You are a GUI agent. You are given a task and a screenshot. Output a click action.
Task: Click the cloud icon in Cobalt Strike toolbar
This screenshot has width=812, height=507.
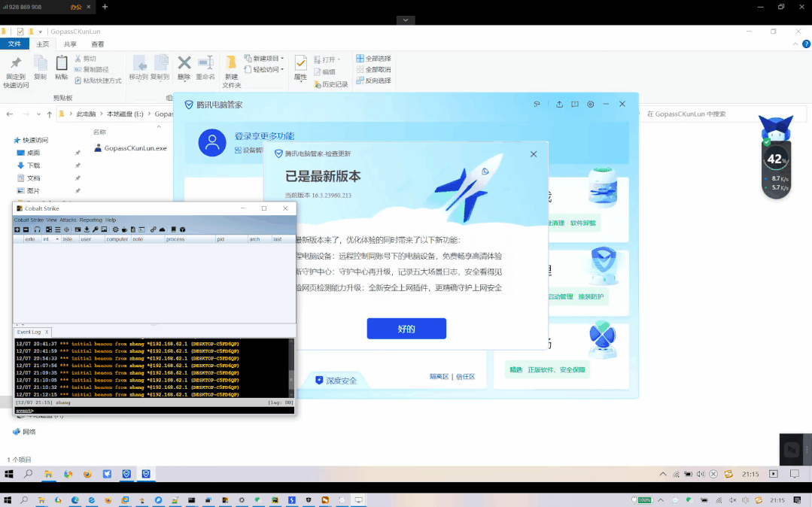point(162,229)
